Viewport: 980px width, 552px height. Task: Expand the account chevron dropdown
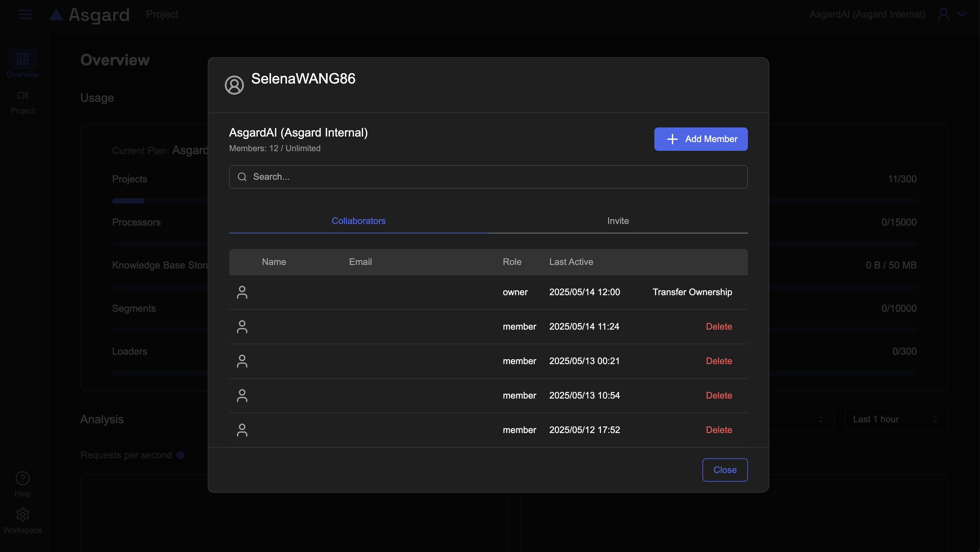coord(962,14)
